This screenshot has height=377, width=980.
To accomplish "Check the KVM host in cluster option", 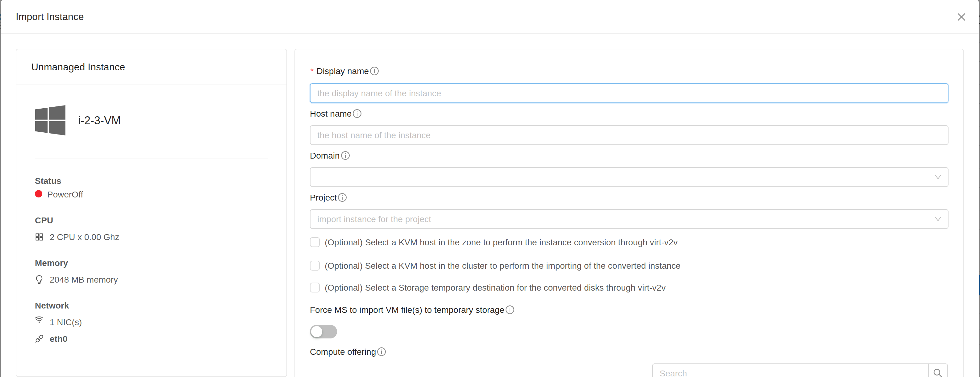I will click(315, 266).
